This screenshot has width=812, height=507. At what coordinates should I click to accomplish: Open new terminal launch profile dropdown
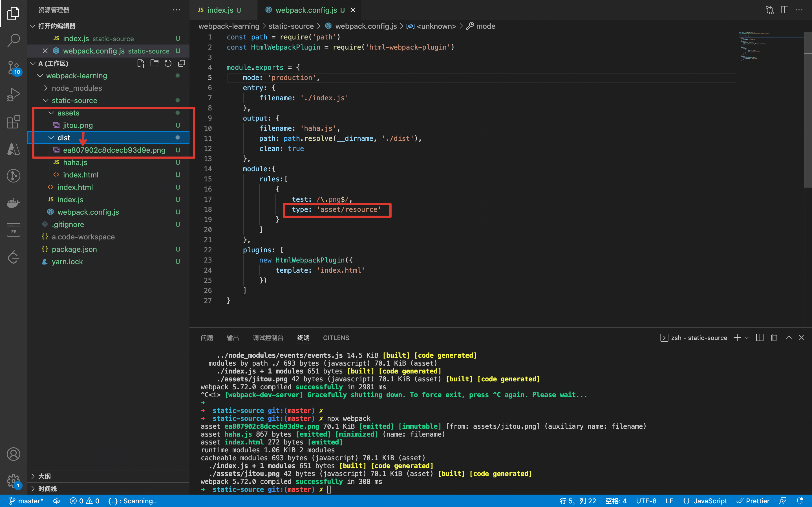point(747,338)
